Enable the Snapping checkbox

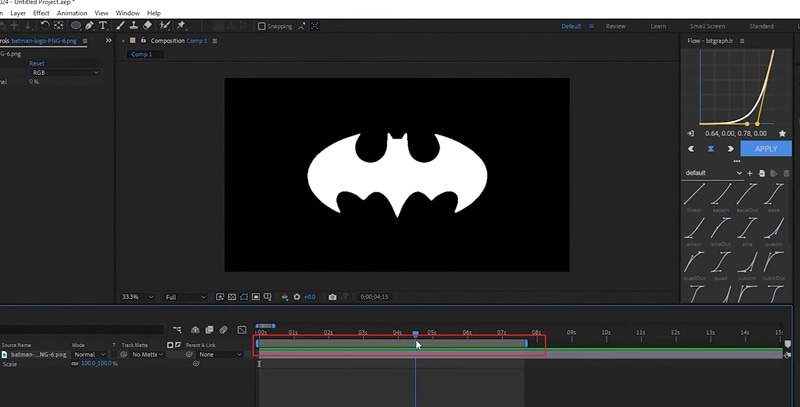(x=262, y=26)
